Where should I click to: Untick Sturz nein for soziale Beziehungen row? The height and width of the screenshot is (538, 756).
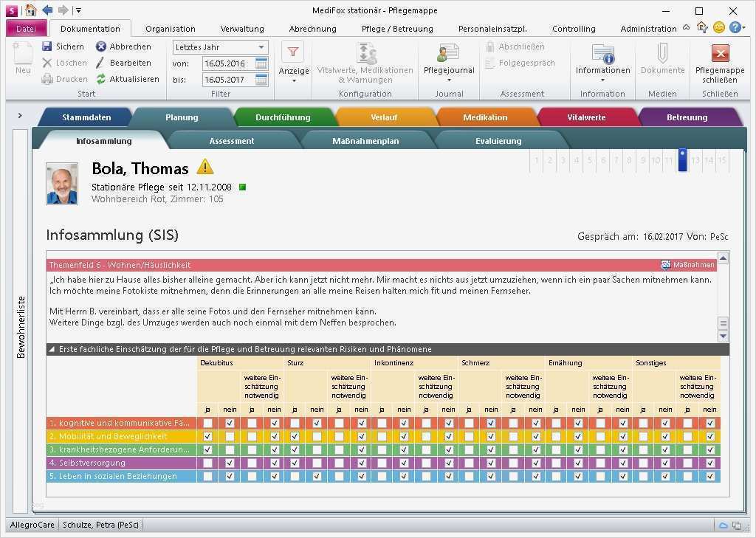tap(317, 476)
